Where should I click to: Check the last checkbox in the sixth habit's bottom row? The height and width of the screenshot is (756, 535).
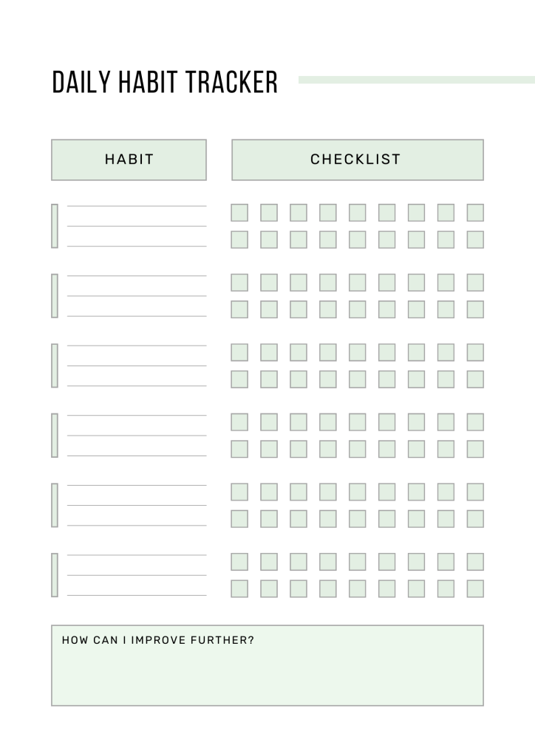475,588
